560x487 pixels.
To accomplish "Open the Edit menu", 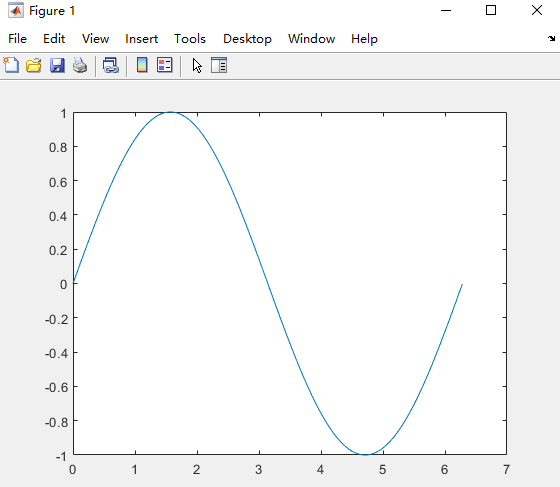I will tap(54, 39).
